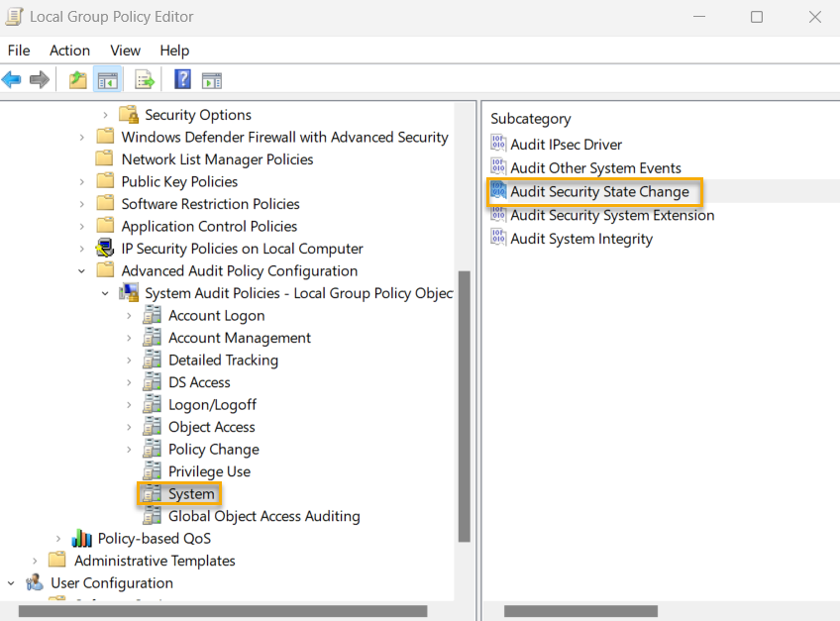
Task: Open the View menu
Action: tap(125, 51)
